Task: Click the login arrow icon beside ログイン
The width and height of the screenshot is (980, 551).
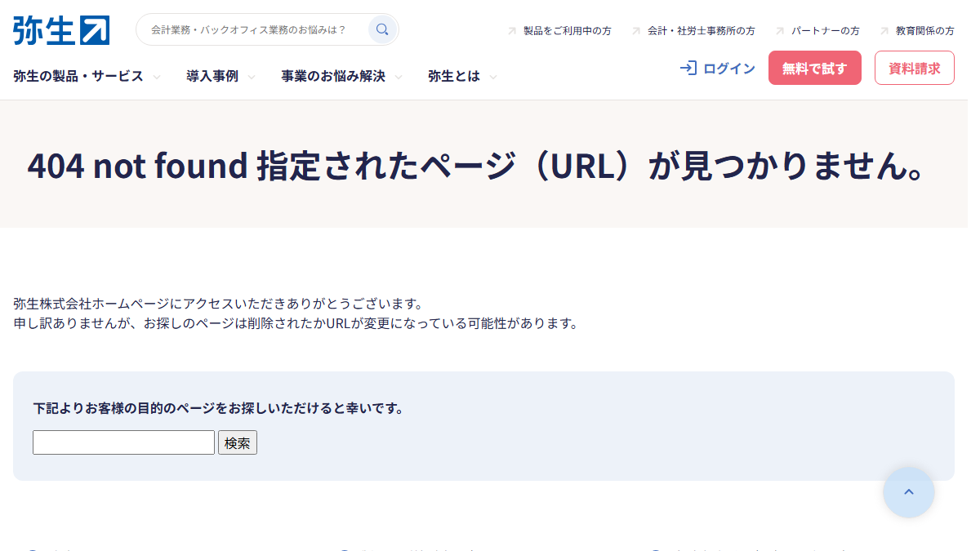Action: (x=688, y=69)
